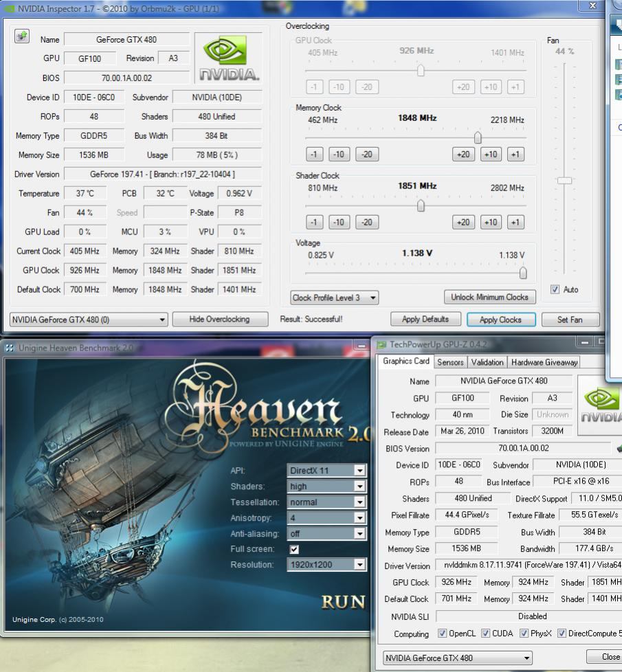Click the Apply Defaults button
Image resolution: width=622 pixels, height=672 pixels.
point(425,320)
